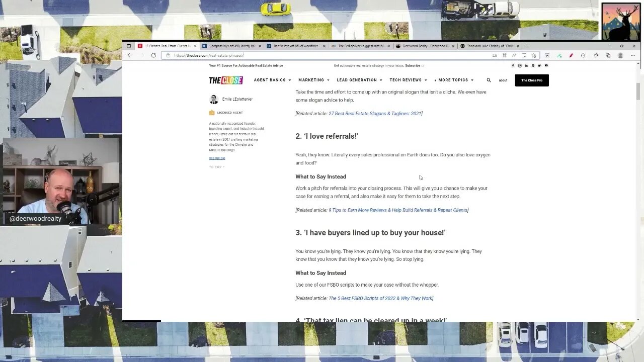This screenshot has height=362, width=644.
Task: Open Collections icon in browser toolbar
Action: coord(608,55)
